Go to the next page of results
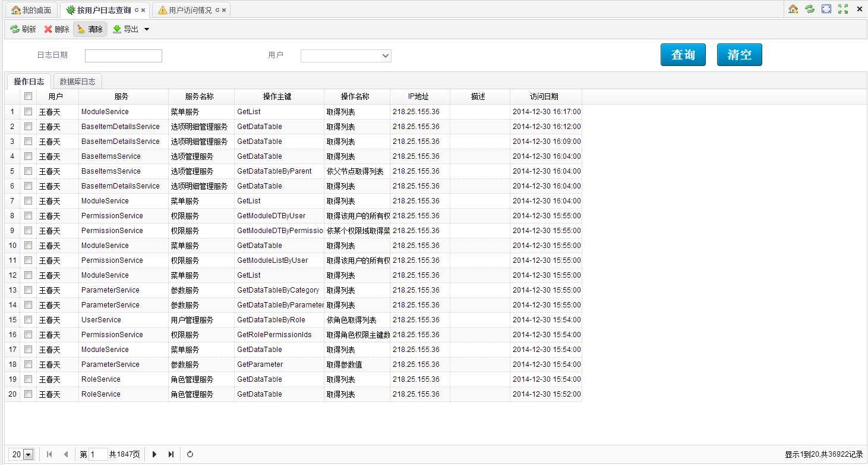This screenshot has width=868, height=465. 154,454
